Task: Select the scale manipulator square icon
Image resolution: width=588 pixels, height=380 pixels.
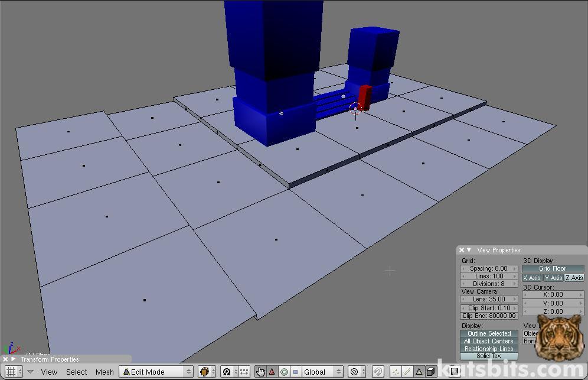Action: point(295,372)
